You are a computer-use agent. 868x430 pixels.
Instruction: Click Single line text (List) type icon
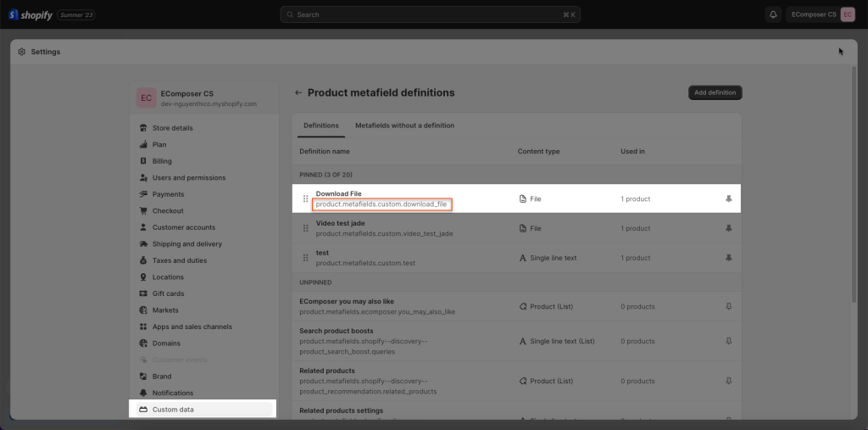(522, 341)
